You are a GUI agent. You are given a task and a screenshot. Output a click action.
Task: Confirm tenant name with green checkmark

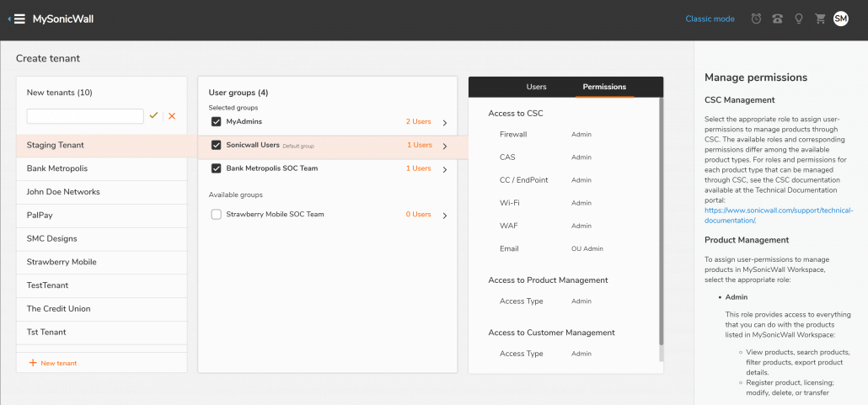(x=153, y=115)
